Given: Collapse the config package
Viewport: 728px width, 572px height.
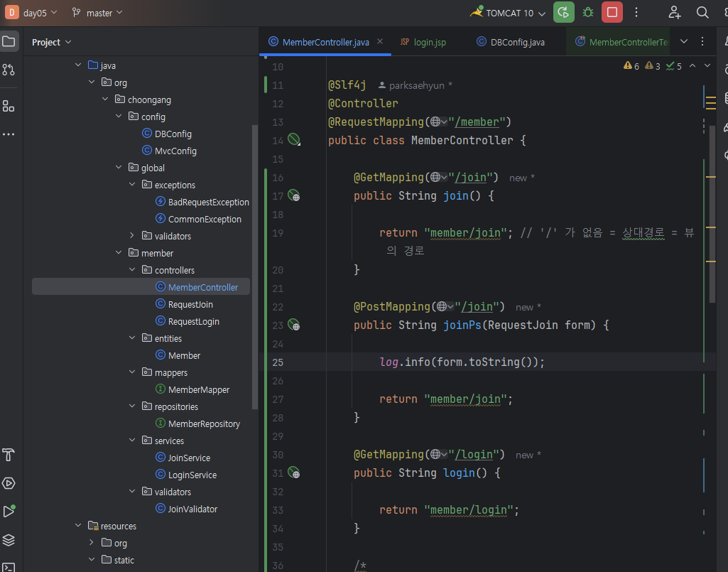Looking at the screenshot, I should coord(119,116).
